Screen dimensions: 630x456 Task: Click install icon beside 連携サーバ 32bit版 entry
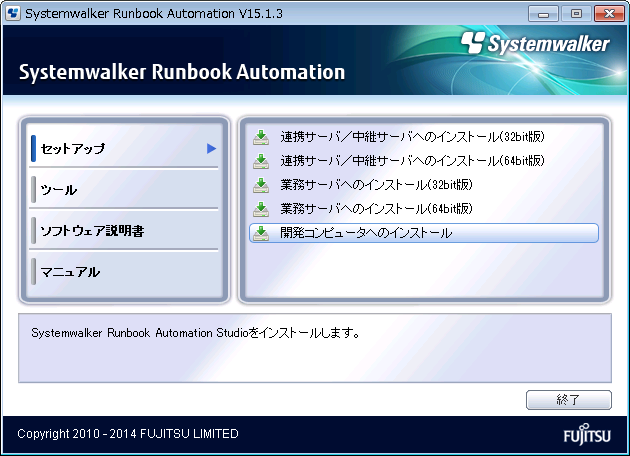coord(261,137)
